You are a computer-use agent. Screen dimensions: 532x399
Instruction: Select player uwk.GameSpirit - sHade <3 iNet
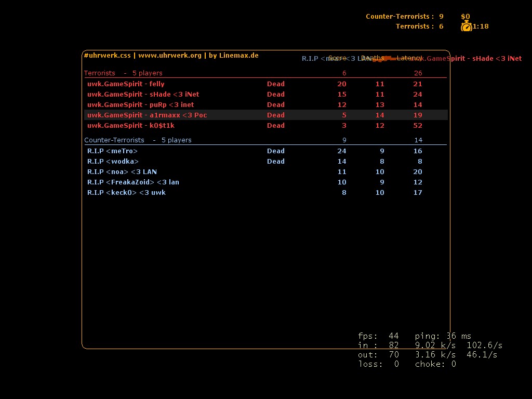[143, 94]
